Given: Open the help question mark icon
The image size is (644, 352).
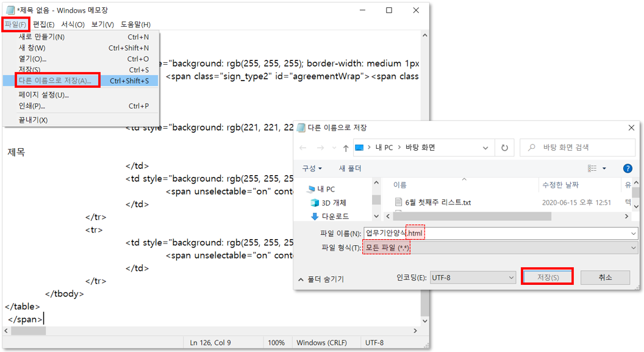Looking at the screenshot, I should pos(628,168).
